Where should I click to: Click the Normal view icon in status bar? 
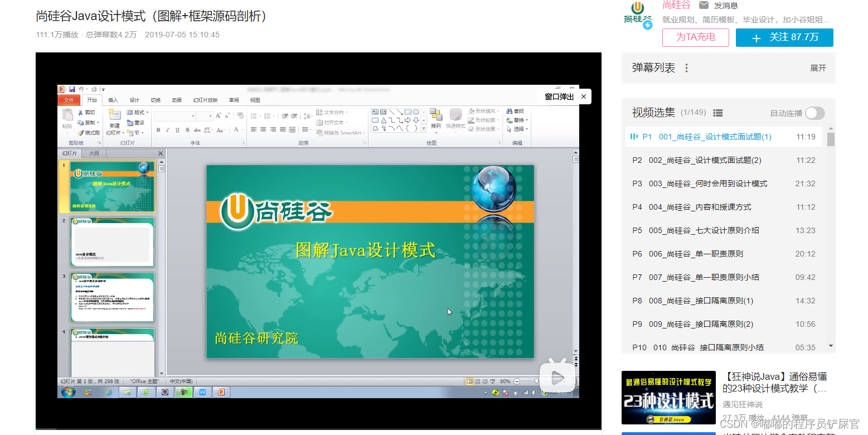(x=470, y=381)
